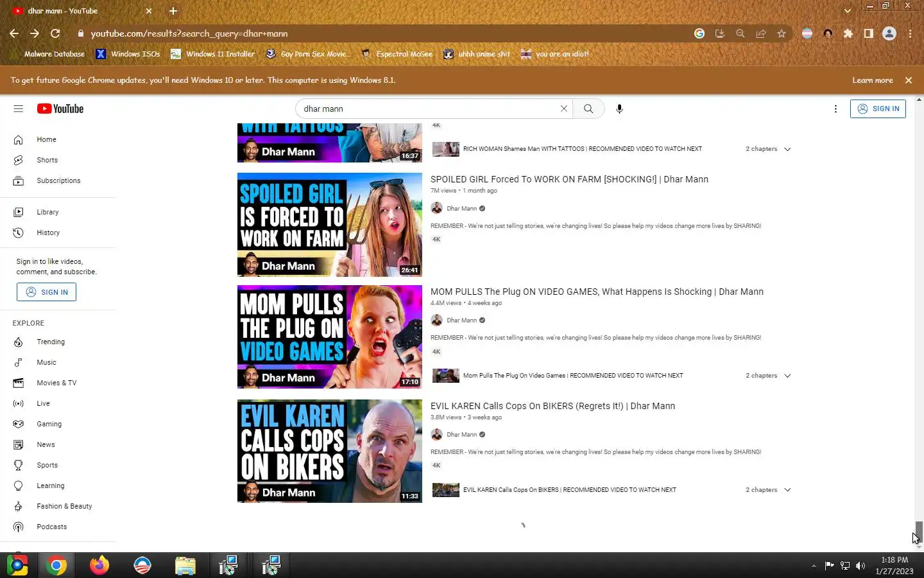Click the Movies & TV clapperboard icon

[19, 383]
